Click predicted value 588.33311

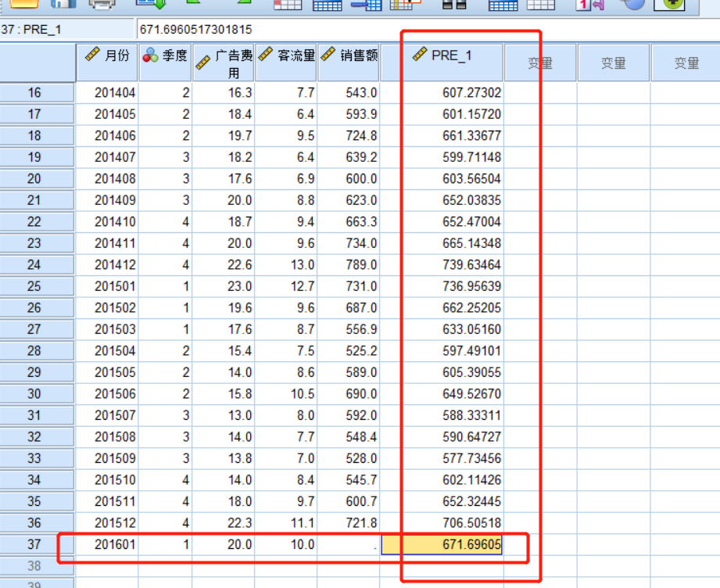(x=442, y=415)
